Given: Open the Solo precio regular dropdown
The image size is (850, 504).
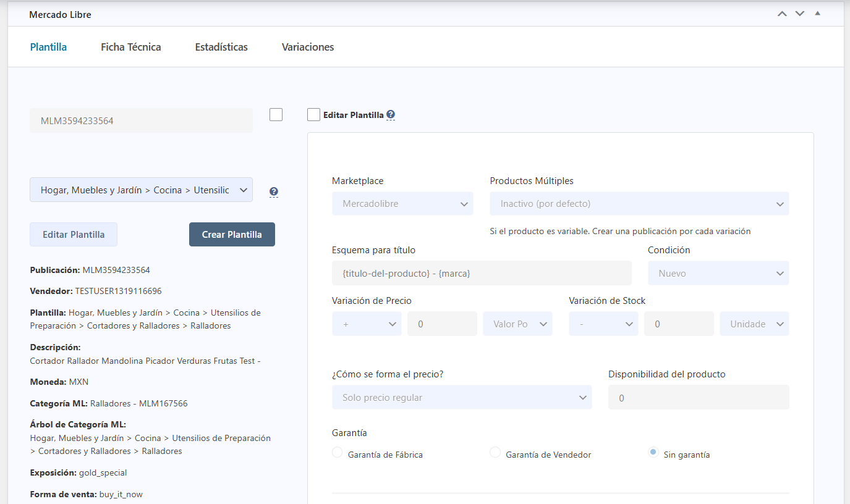Looking at the screenshot, I should [x=462, y=397].
